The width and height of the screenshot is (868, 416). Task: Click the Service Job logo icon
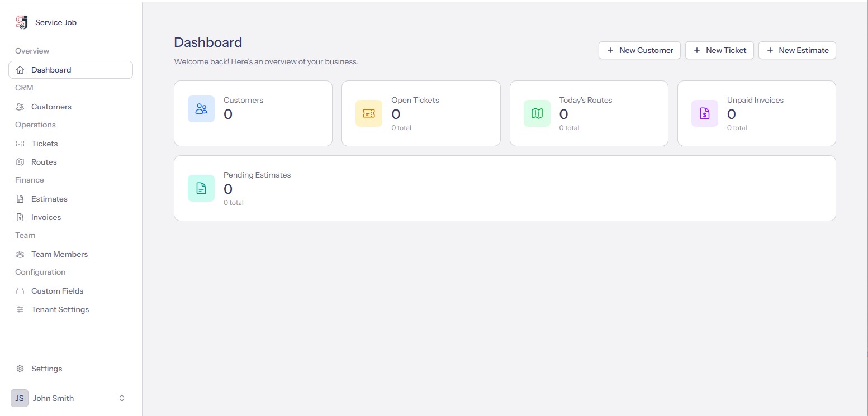tap(21, 22)
